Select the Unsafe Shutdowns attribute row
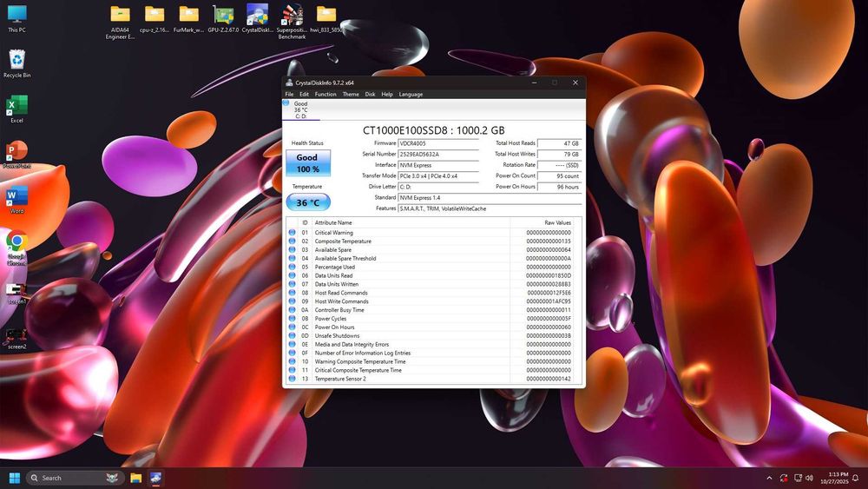868x489 pixels. [430, 335]
